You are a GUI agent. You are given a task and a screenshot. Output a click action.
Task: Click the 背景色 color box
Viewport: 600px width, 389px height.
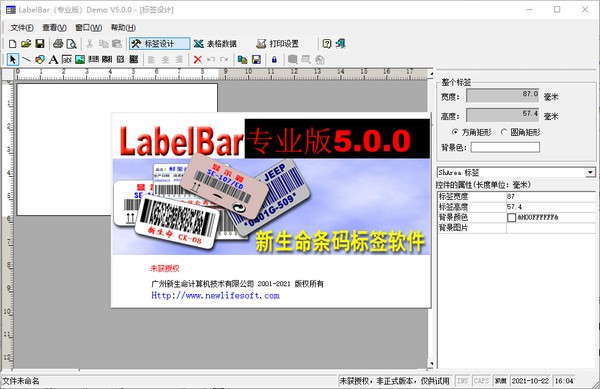coord(505,147)
